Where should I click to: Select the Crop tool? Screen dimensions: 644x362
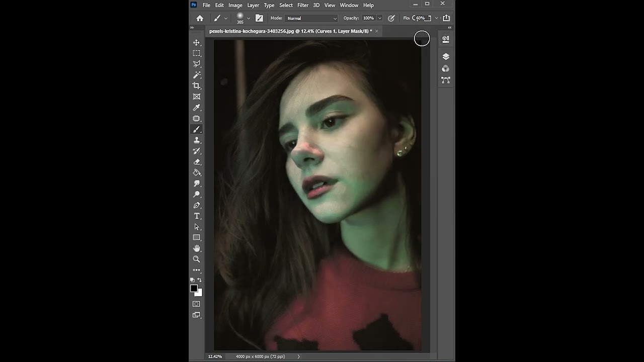pyautogui.click(x=197, y=86)
